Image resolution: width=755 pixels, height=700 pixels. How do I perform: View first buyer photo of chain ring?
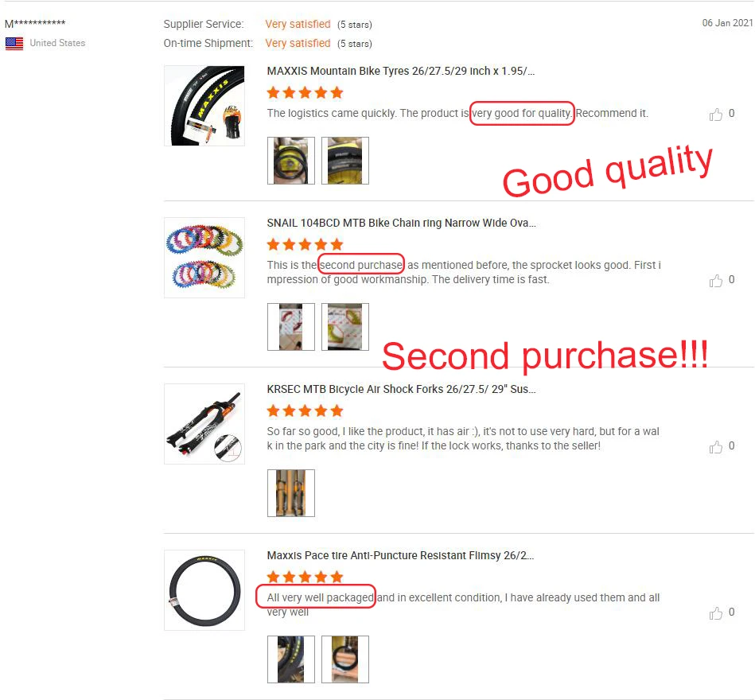click(291, 326)
